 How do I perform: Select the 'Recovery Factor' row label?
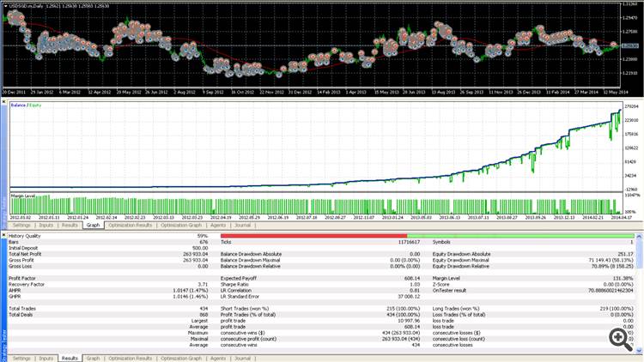coord(27,284)
